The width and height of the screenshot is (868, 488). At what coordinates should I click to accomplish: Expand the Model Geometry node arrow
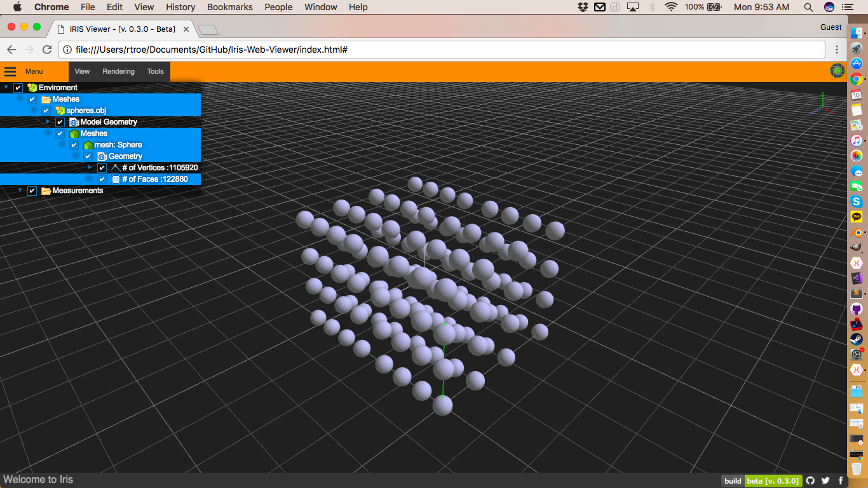(x=48, y=121)
